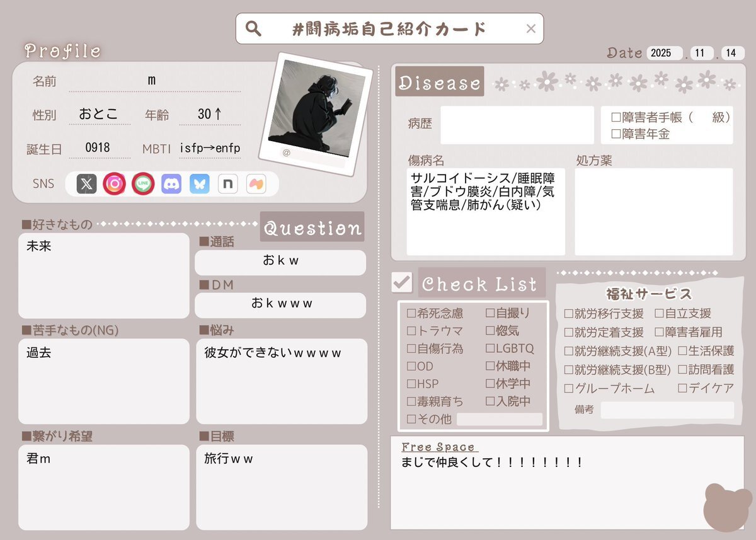The image size is (756, 540).
Task: Toggle the 入院中 checkbox
Action: 491,401
